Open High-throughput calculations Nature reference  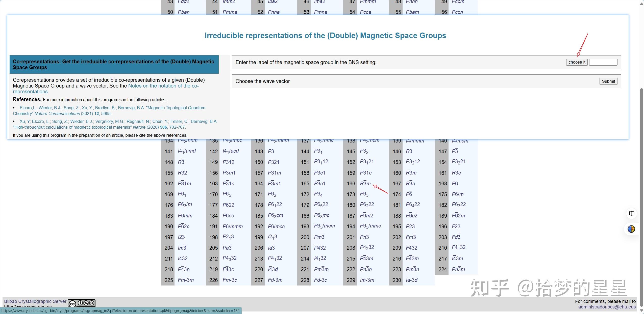72,127
